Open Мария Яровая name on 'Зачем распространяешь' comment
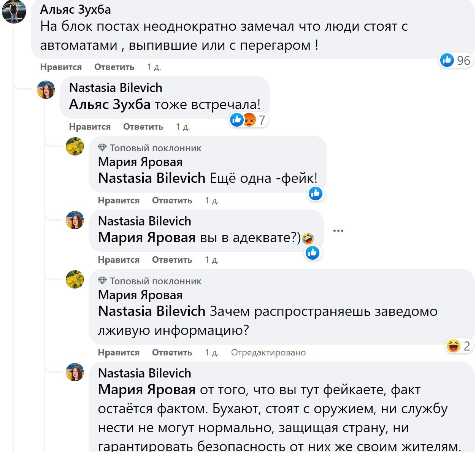This screenshot has width=476, height=452. 140,295
